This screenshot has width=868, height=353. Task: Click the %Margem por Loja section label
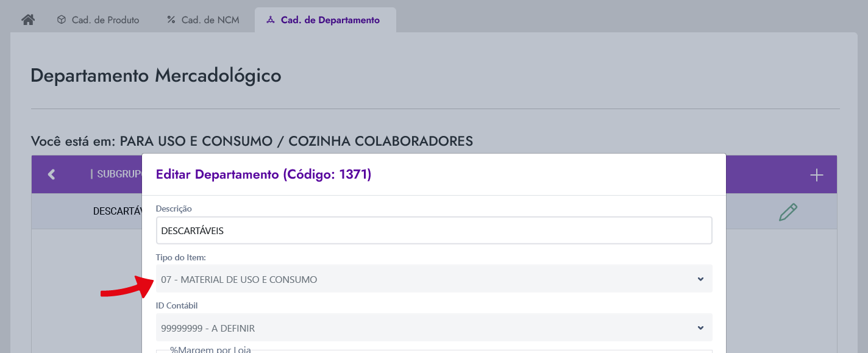click(210, 349)
